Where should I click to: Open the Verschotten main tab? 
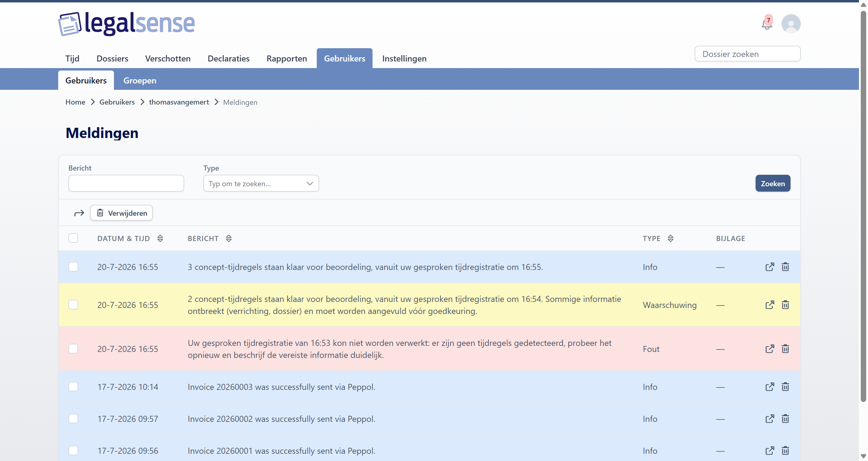pyautogui.click(x=168, y=59)
